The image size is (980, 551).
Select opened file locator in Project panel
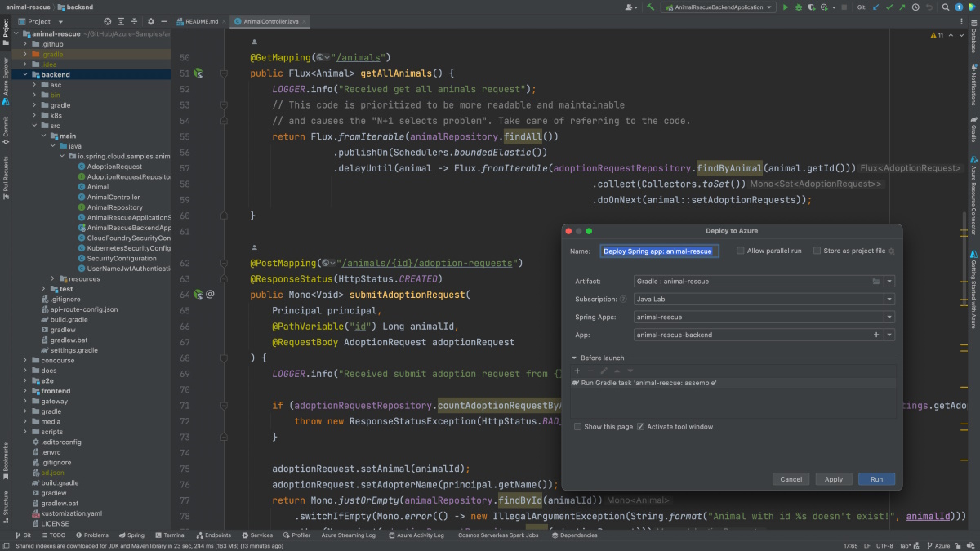(x=109, y=21)
